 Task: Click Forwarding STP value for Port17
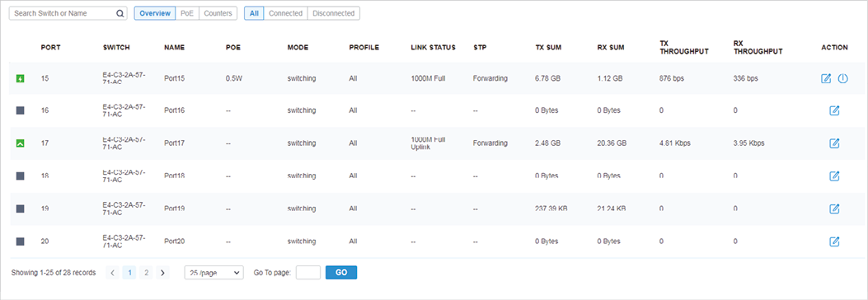point(490,143)
